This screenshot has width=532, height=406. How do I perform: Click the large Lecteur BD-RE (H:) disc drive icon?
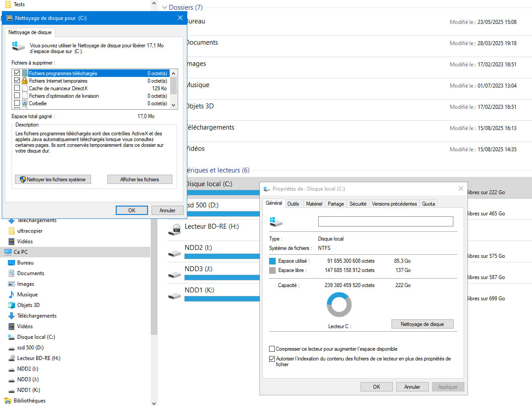tap(175, 229)
